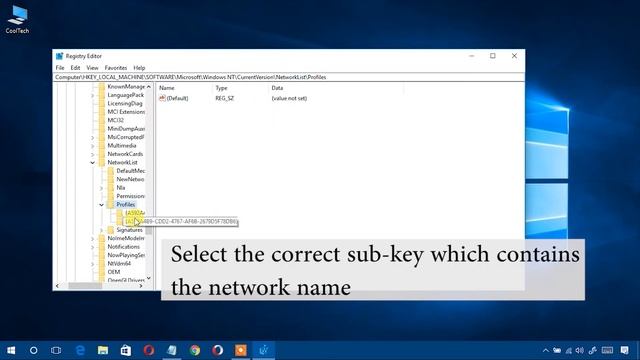Click the tree horizontal scroll right arrow
640x360 pixels.
point(141,286)
